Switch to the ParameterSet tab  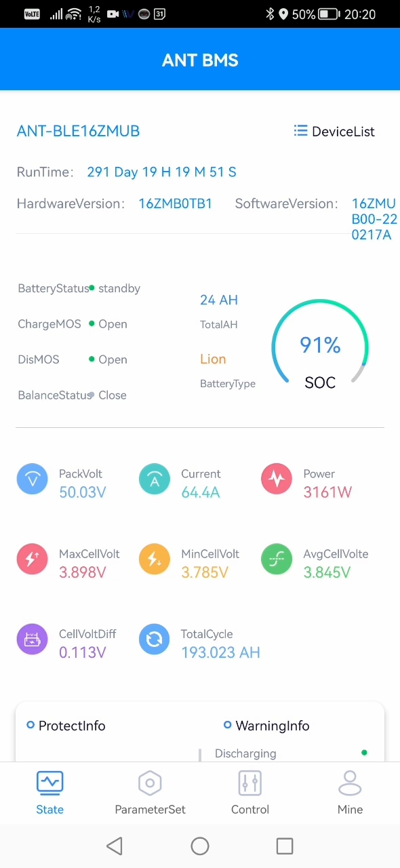pyautogui.click(x=150, y=792)
